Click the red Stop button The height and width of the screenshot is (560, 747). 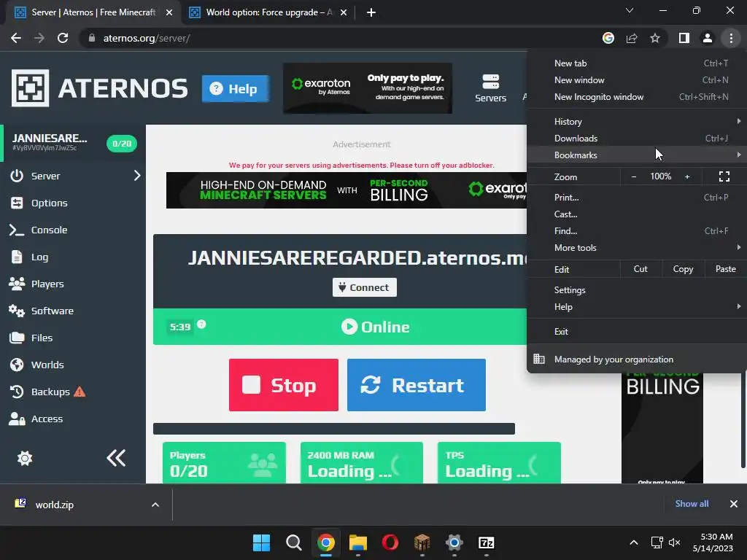(x=284, y=385)
